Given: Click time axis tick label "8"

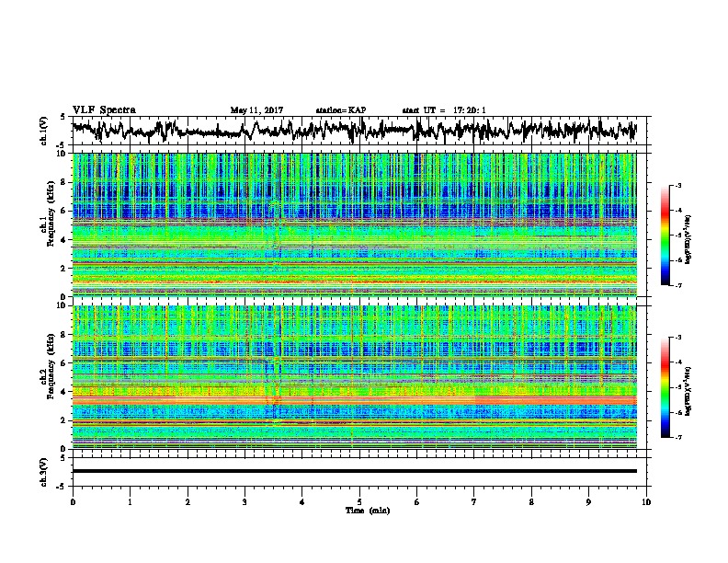Looking at the screenshot, I should click(x=531, y=502).
